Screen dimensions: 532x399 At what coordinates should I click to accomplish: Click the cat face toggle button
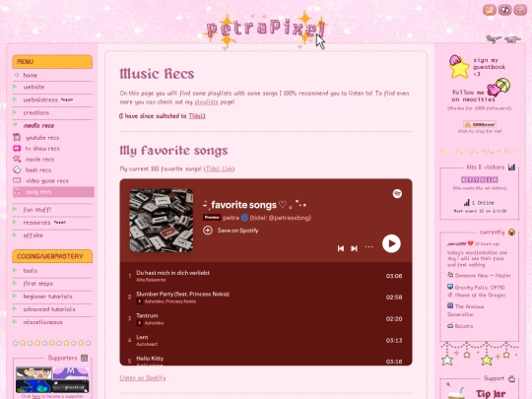click(504, 10)
